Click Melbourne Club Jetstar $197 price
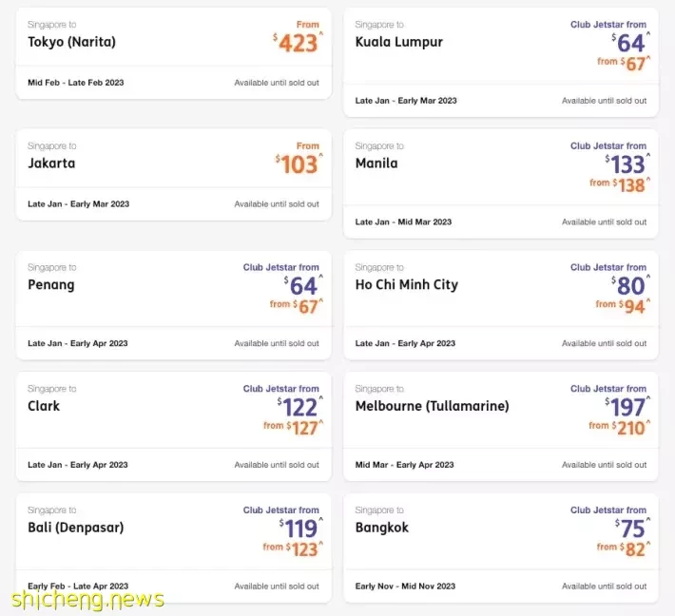The image size is (675, 616). click(x=627, y=407)
